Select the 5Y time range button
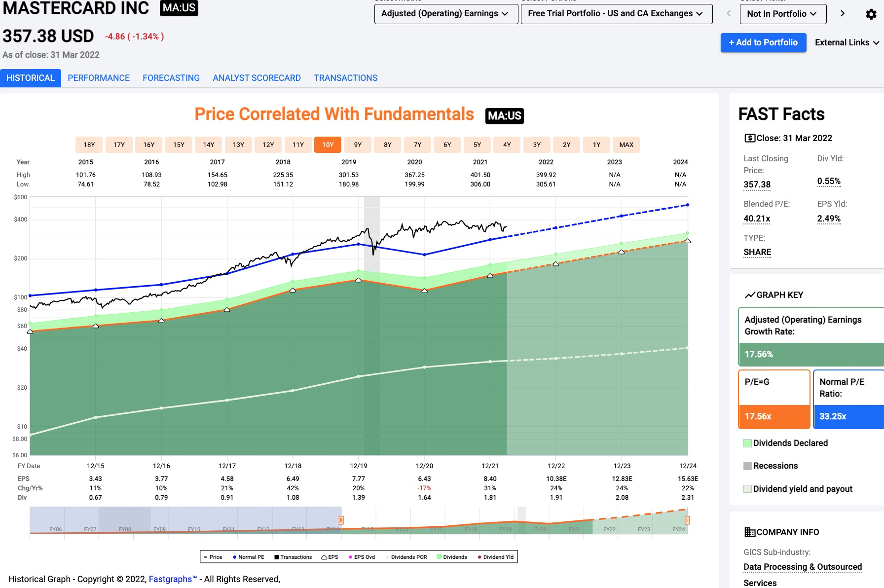Screen dimensions: 884x588 pyautogui.click(x=477, y=145)
